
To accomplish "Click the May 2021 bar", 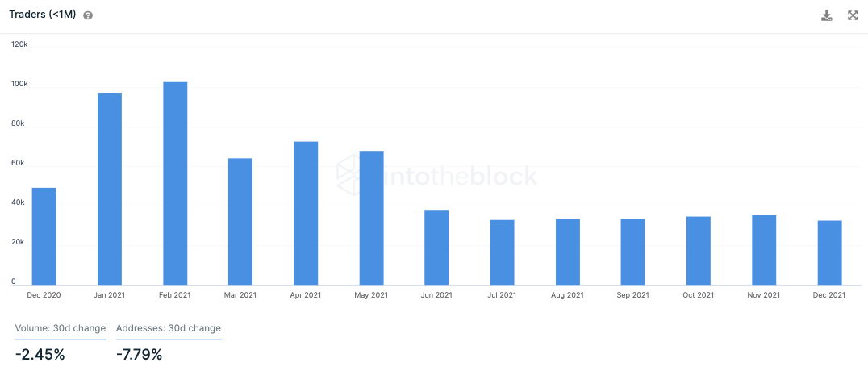I will coord(371,219).
